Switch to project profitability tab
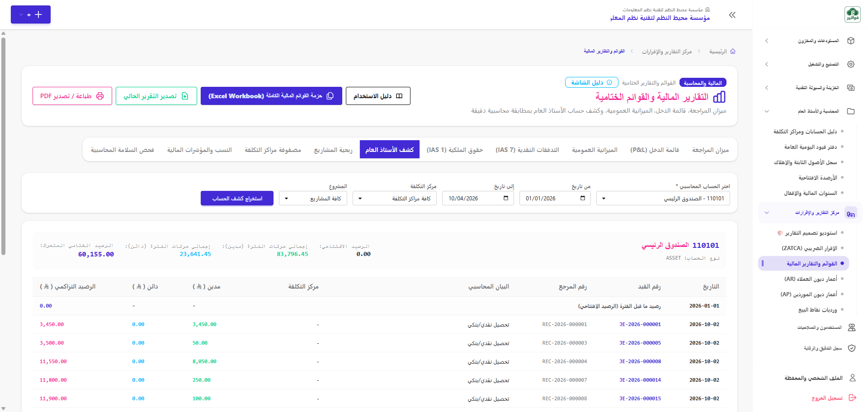Screen dimensions: 868x412 coord(333,150)
